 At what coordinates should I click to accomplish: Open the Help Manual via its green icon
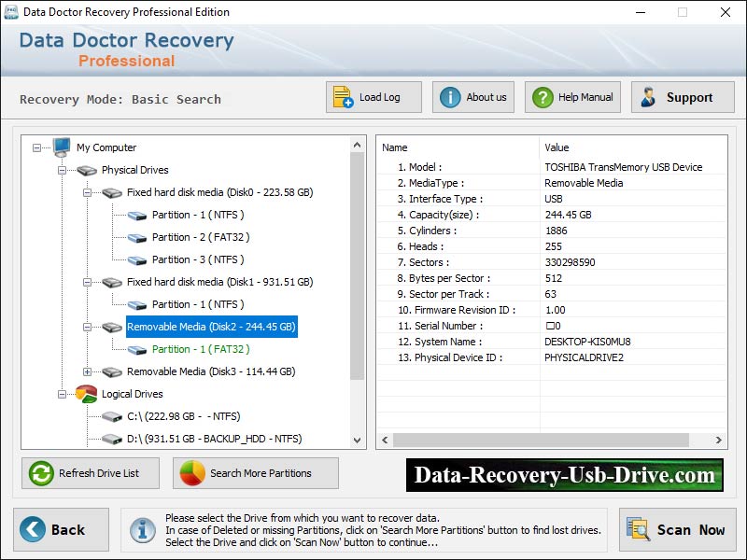(542, 96)
